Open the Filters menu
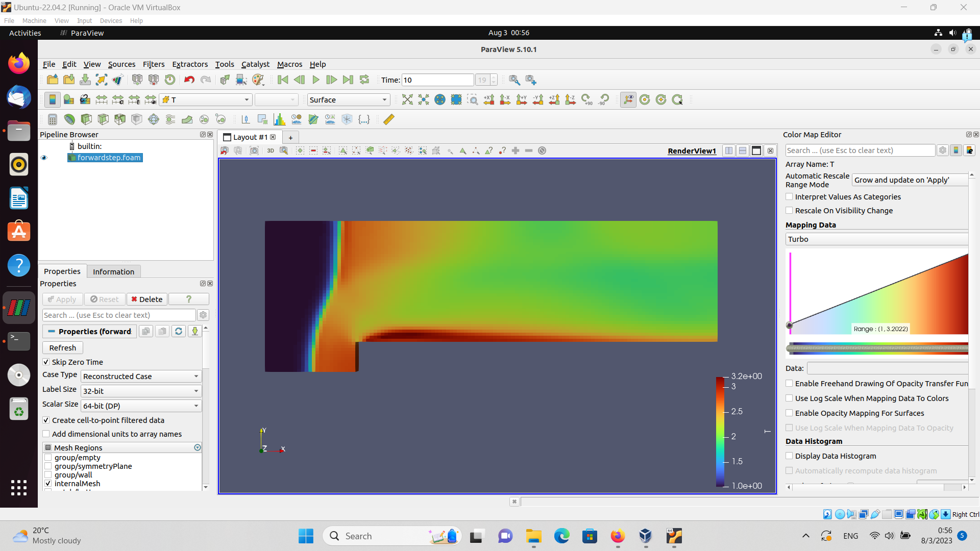The height and width of the screenshot is (551, 980). tap(153, 64)
